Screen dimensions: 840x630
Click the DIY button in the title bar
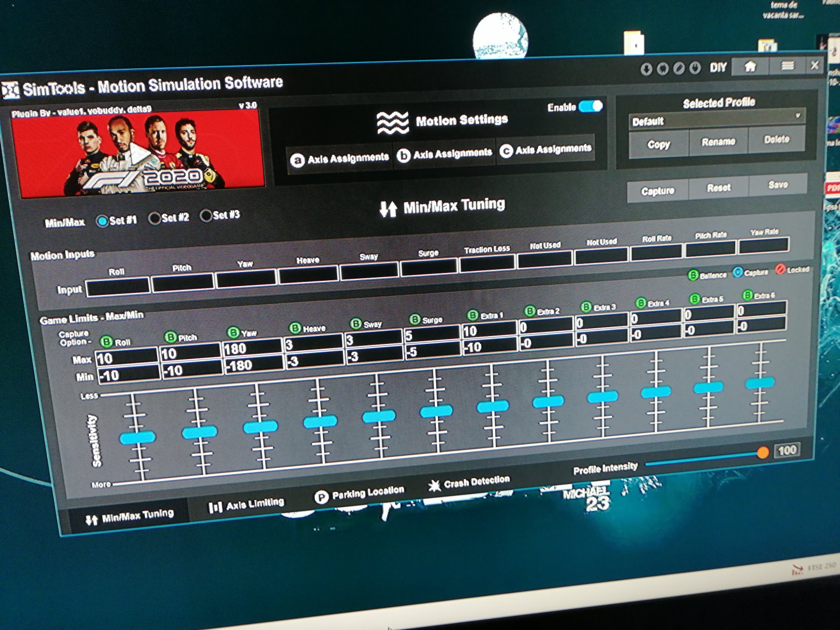coord(718,67)
